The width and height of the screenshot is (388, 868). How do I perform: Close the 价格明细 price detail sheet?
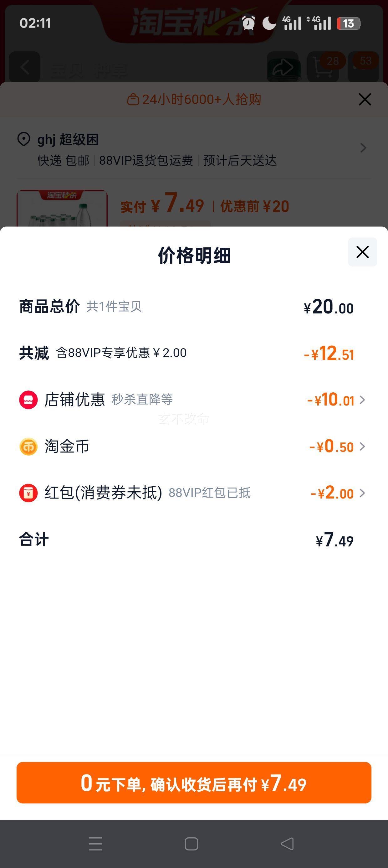tap(362, 252)
